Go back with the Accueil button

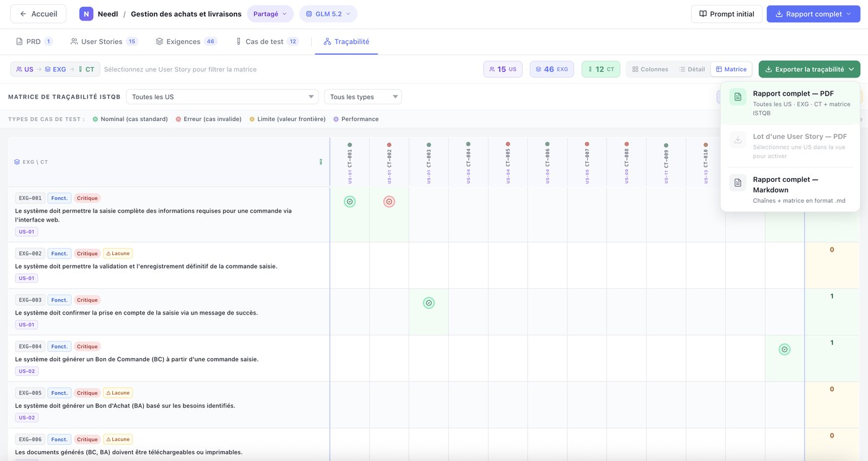(x=38, y=14)
